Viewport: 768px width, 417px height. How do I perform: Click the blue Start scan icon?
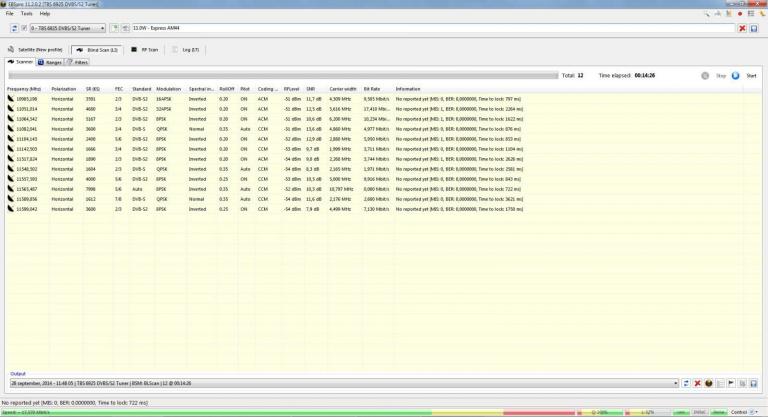736,75
